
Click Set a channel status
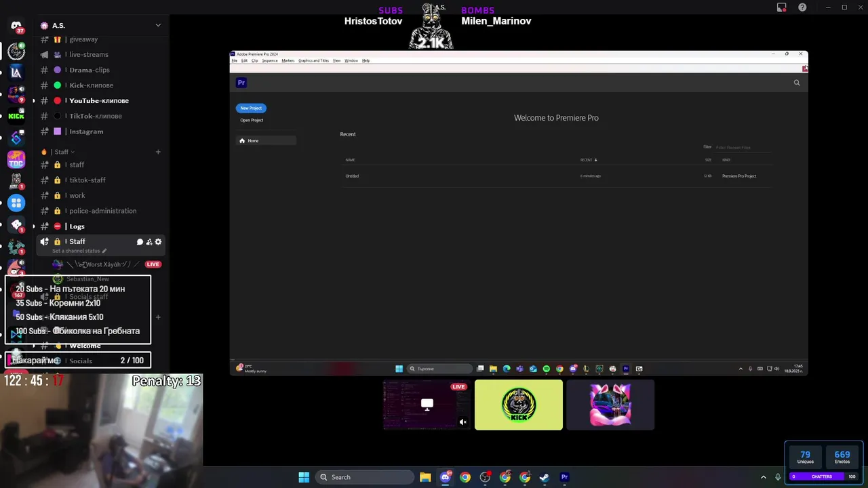click(79, 251)
